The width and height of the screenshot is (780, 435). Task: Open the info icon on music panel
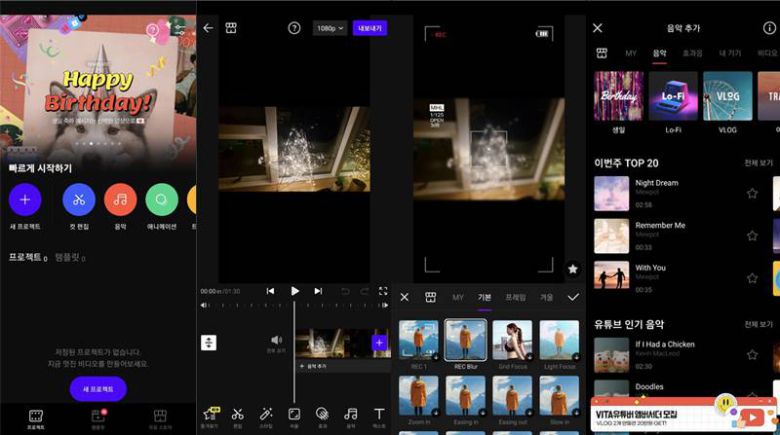coord(769,28)
